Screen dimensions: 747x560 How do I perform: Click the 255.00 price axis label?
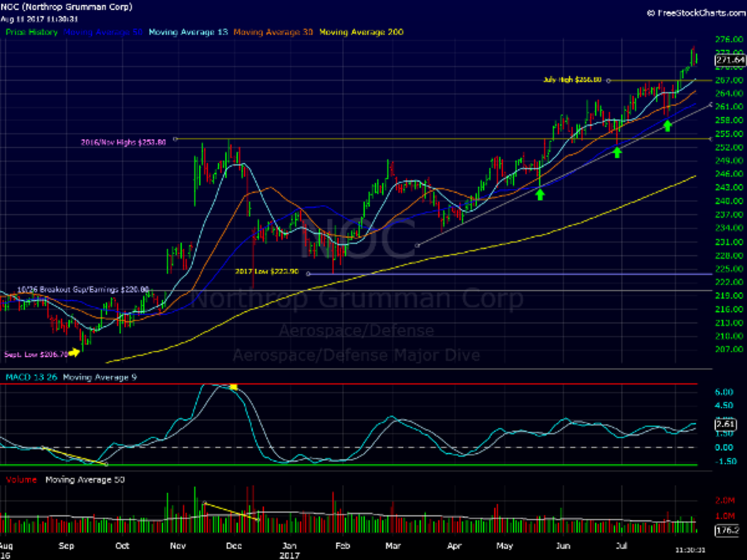730,134
